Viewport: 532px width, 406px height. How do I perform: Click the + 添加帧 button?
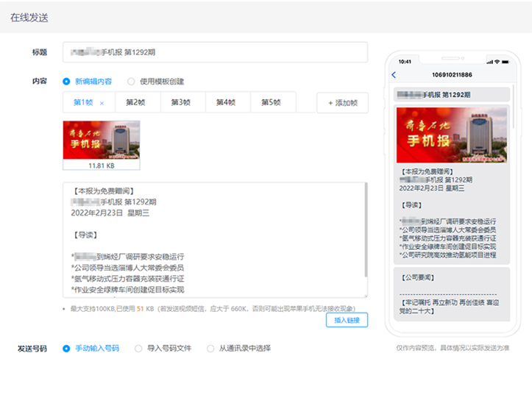click(342, 104)
